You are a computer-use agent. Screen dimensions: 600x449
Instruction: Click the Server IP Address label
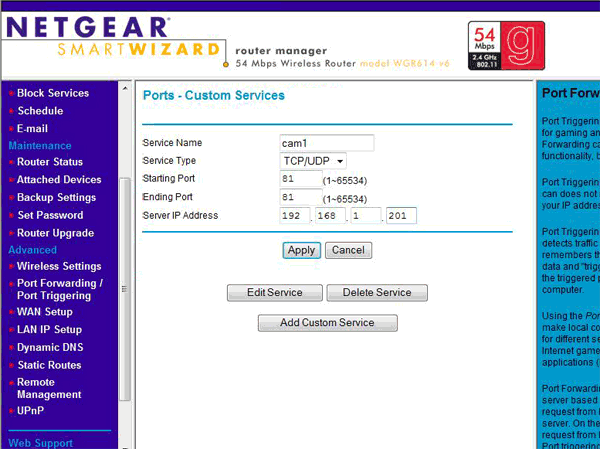click(180, 216)
